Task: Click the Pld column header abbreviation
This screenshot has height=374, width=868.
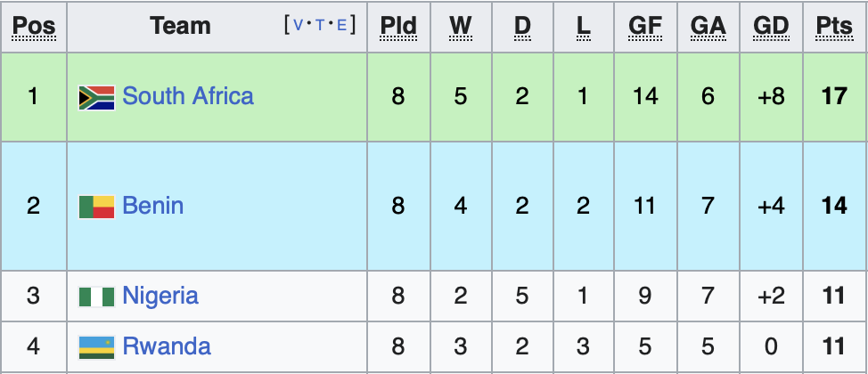Action: tap(398, 27)
